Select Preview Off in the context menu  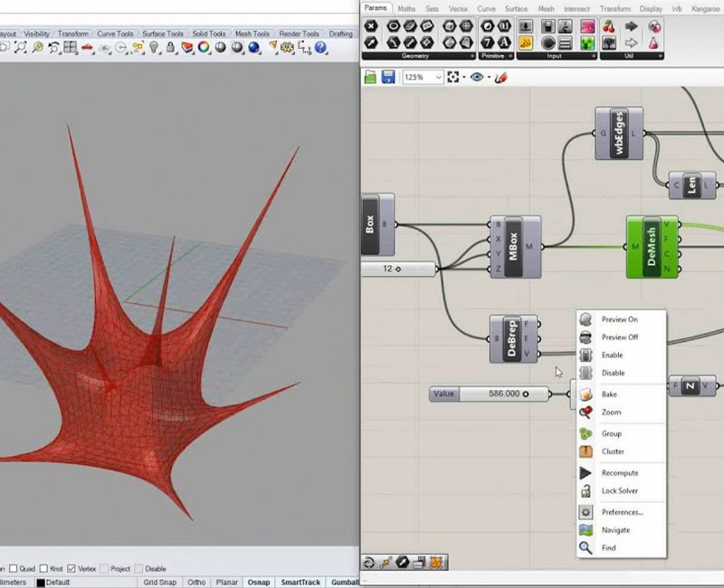pyautogui.click(x=621, y=337)
